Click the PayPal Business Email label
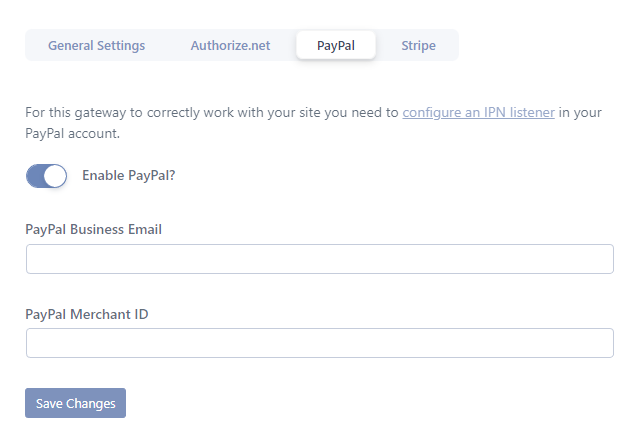 point(94,229)
